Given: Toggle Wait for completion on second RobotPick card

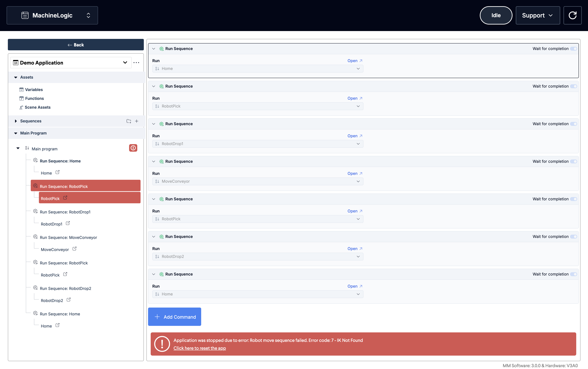Looking at the screenshot, I should pyautogui.click(x=574, y=199).
